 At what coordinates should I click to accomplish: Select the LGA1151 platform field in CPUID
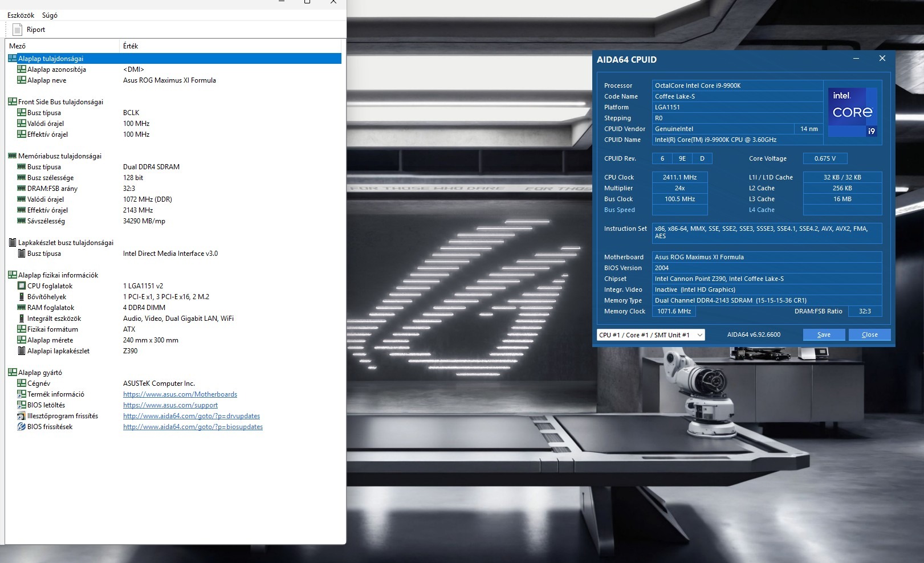pos(738,107)
